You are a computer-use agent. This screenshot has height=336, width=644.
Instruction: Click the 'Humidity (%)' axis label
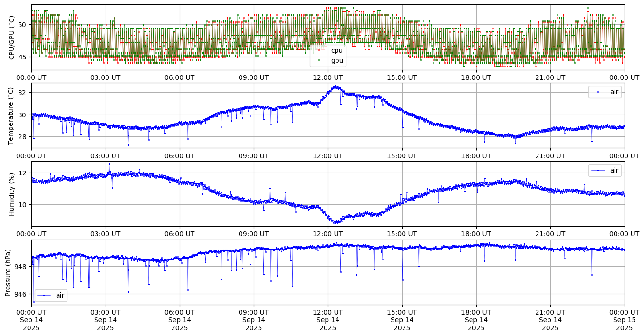click(x=12, y=194)
